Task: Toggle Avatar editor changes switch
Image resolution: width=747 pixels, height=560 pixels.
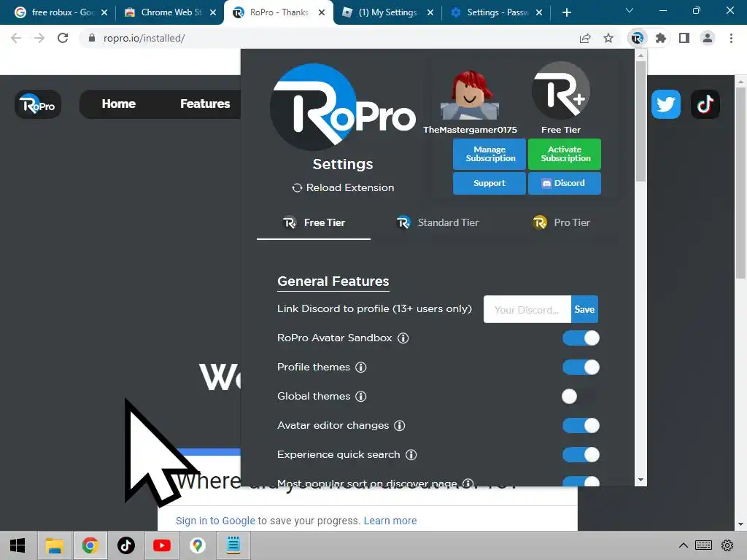Action: pyautogui.click(x=581, y=426)
